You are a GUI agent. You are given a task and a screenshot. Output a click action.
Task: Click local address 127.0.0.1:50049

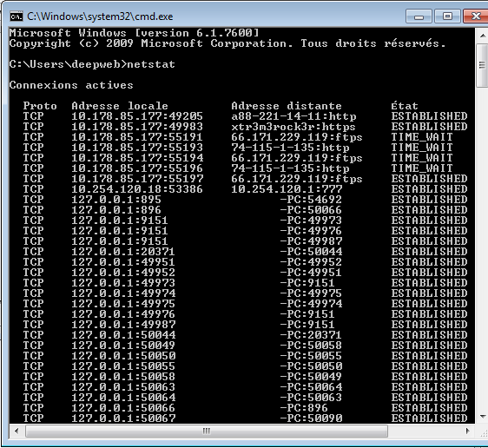click(123, 346)
